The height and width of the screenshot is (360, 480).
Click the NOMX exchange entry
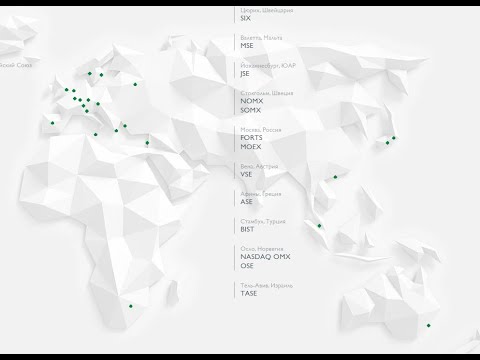252,101
